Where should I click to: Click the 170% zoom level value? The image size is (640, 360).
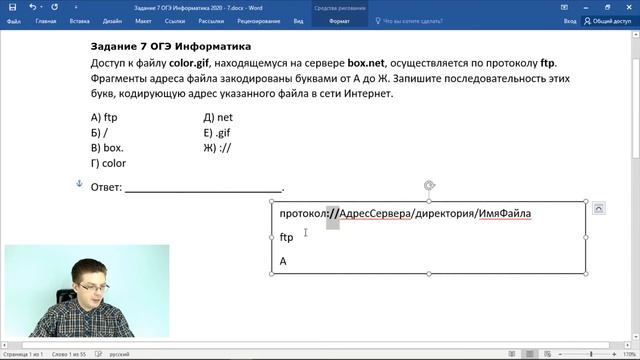click(629, 354)
